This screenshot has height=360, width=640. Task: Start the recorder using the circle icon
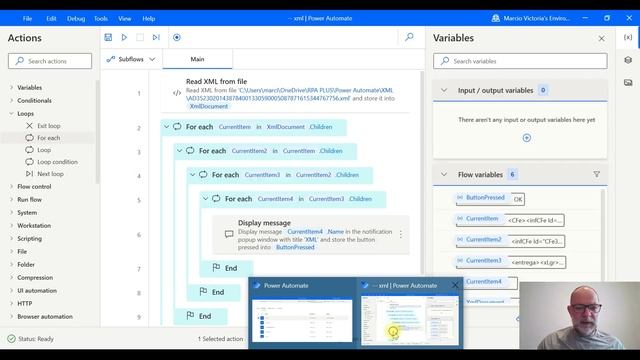point(177,37)
